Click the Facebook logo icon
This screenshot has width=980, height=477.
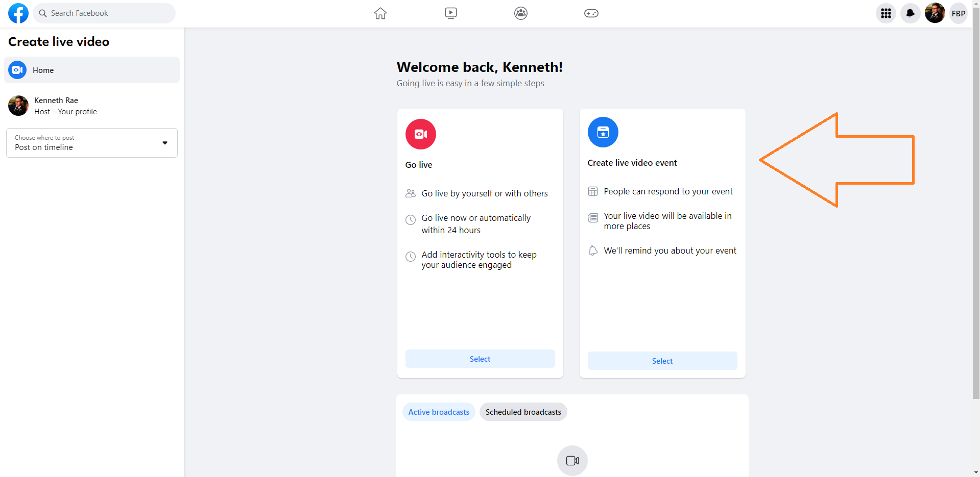click(18, 13)
